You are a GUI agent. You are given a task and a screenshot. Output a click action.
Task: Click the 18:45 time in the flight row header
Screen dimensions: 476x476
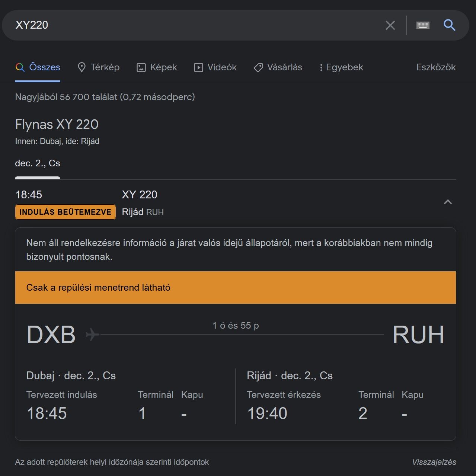click(x=29, y=195)
